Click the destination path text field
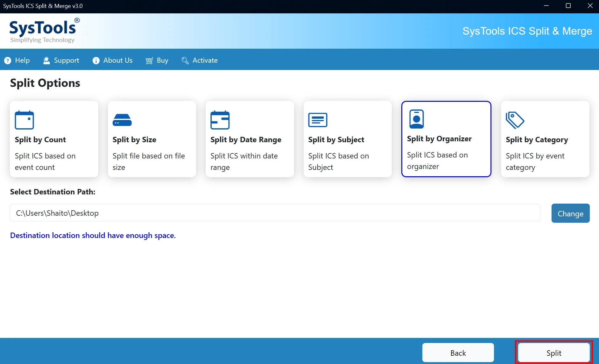The image size is (599, 364). click(x=275, y=213)
